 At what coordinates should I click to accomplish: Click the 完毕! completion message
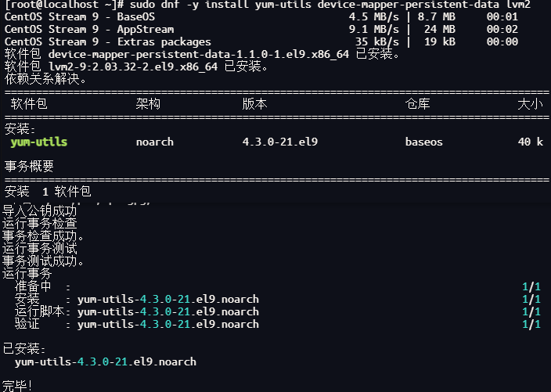coord(17,386)
